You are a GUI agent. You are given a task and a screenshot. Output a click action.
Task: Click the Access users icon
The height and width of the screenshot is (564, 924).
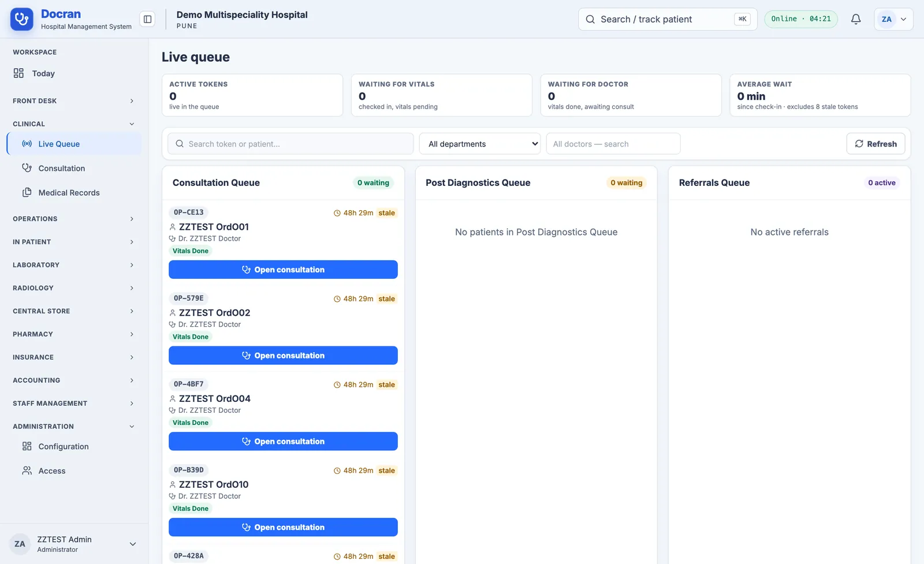pyautogui.click(x=27, y=470)
